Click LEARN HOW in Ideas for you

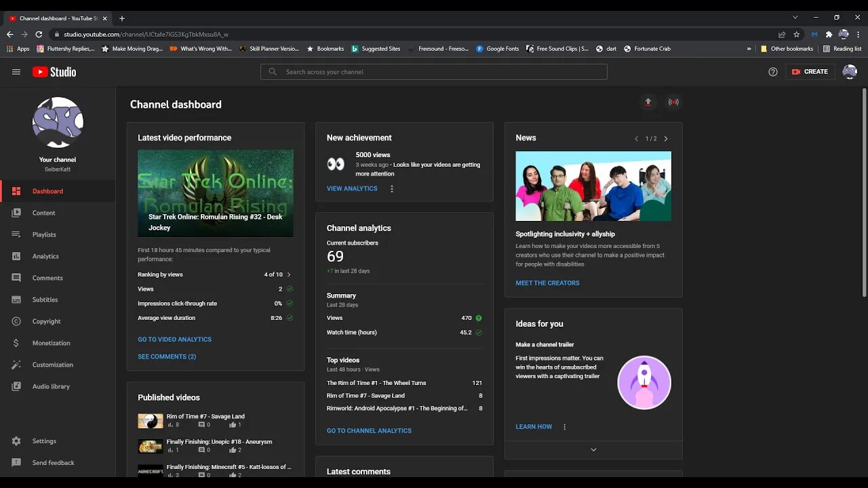(x=534, y=427)
